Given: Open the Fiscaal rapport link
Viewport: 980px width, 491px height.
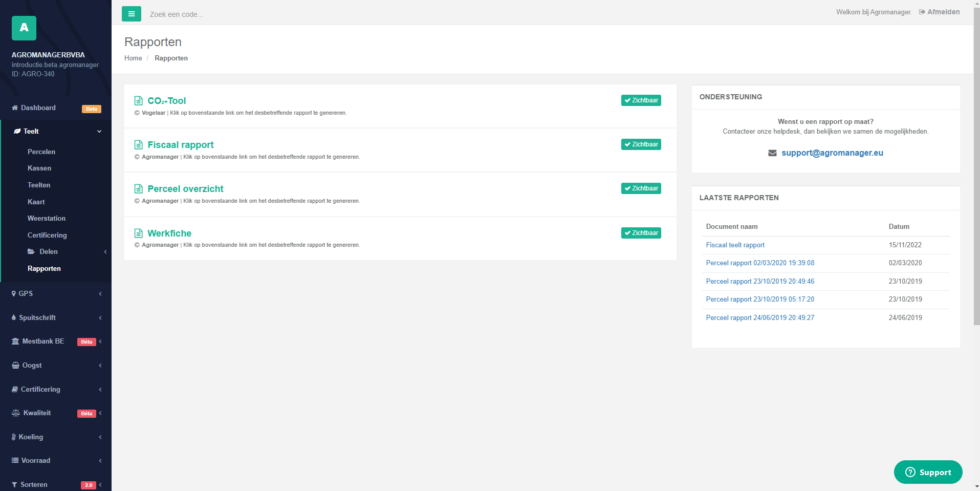Looking at the screenshot, I should pyautogui.click(x=181, y=145).
